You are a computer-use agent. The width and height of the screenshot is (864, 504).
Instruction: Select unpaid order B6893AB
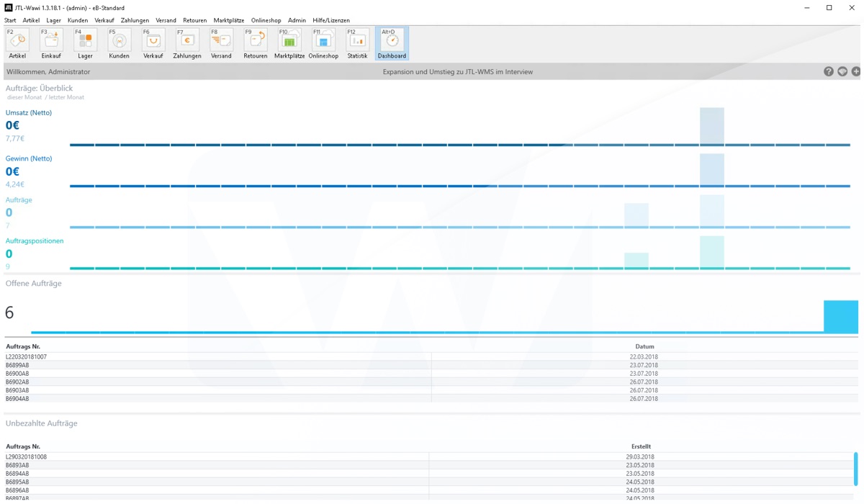click(428, 465)
